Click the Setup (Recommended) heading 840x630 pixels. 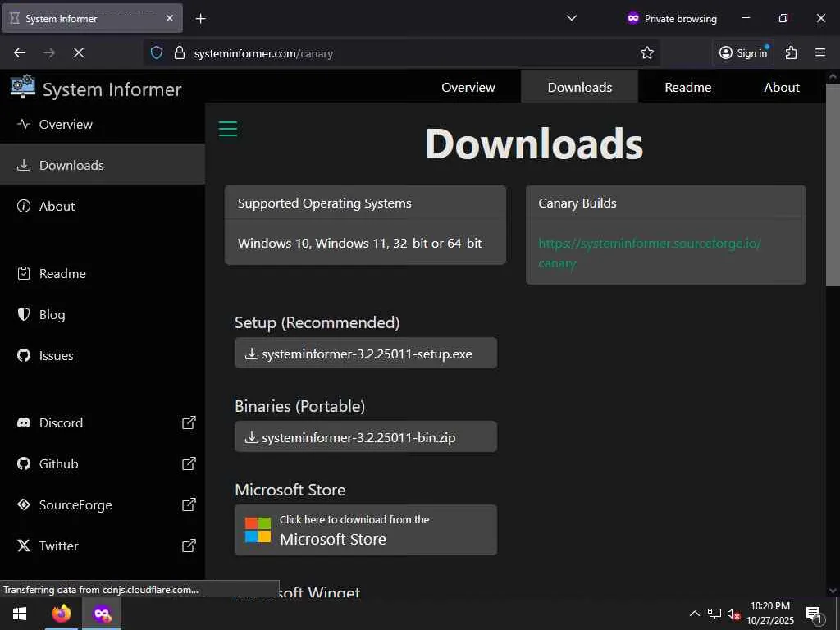(317, 322)
